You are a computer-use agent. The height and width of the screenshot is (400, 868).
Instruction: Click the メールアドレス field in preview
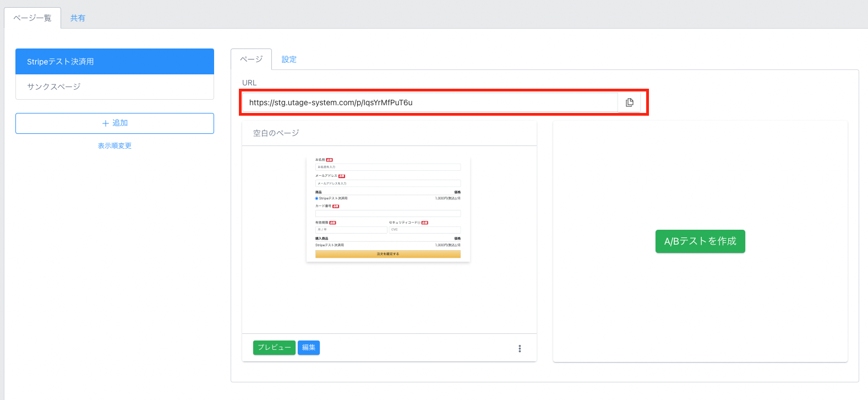pyautogui.click(x=387, y=183)
